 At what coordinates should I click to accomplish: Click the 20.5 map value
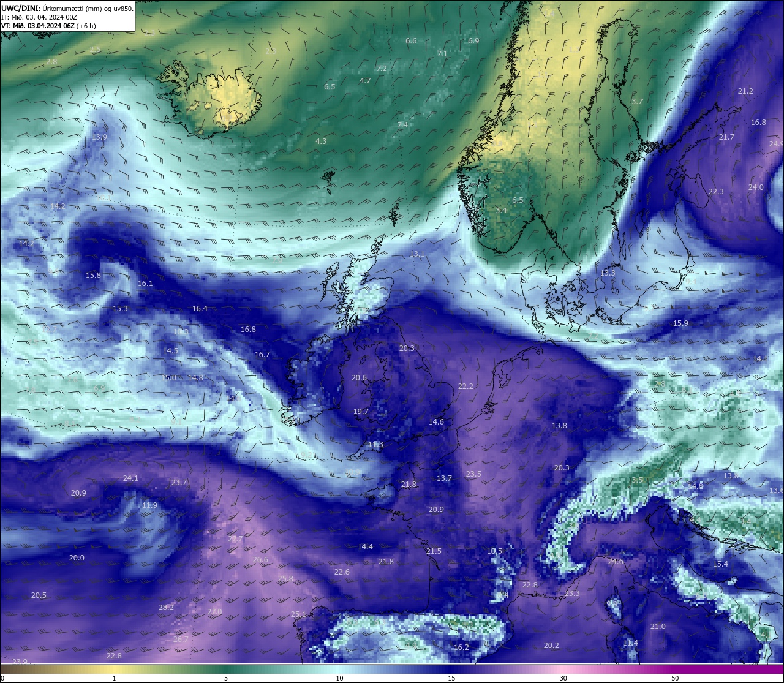point(39,595)
